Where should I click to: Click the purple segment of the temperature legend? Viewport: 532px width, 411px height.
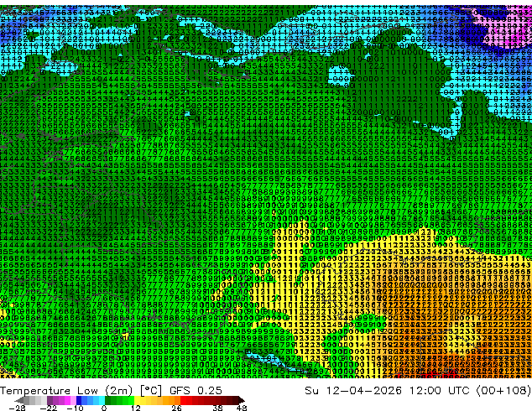tap(61, 400)
